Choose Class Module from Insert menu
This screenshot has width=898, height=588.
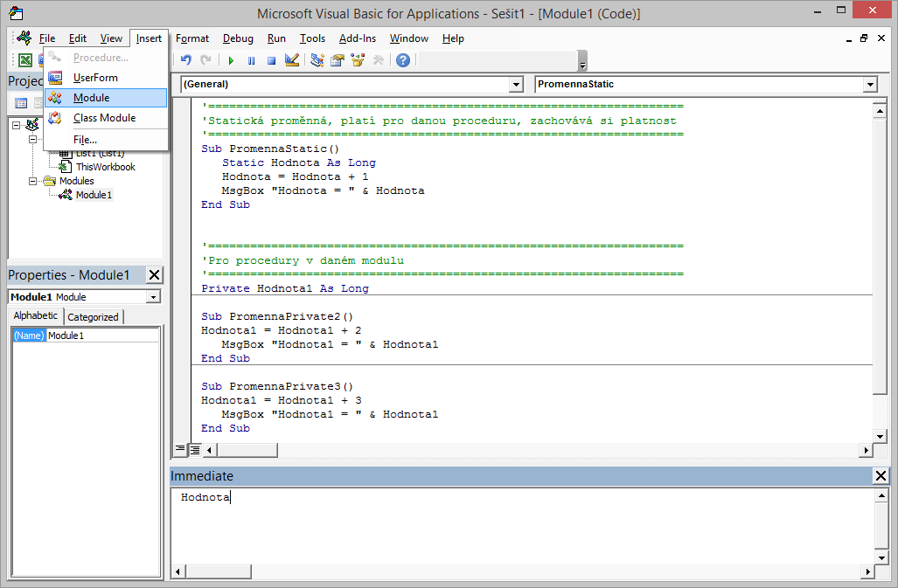click(x=106, y=118)
